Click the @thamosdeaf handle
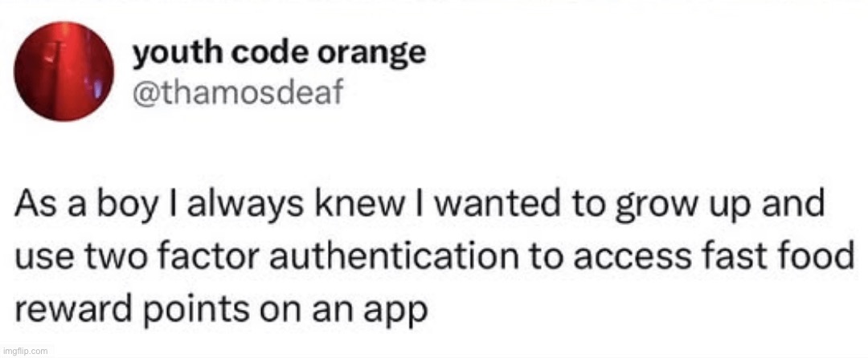The width and height of the screenshot is (868, 358). coord(238,92)
